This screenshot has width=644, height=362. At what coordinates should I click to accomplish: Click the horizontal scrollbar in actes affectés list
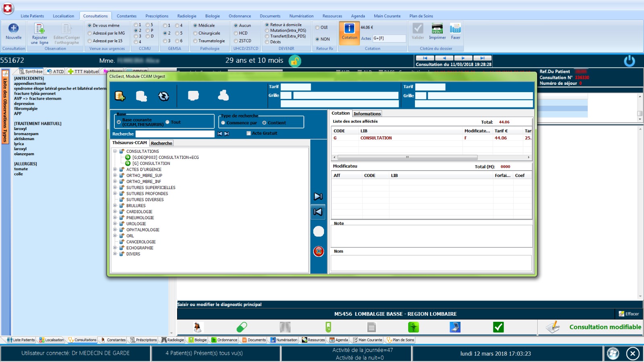click(407, 157)
